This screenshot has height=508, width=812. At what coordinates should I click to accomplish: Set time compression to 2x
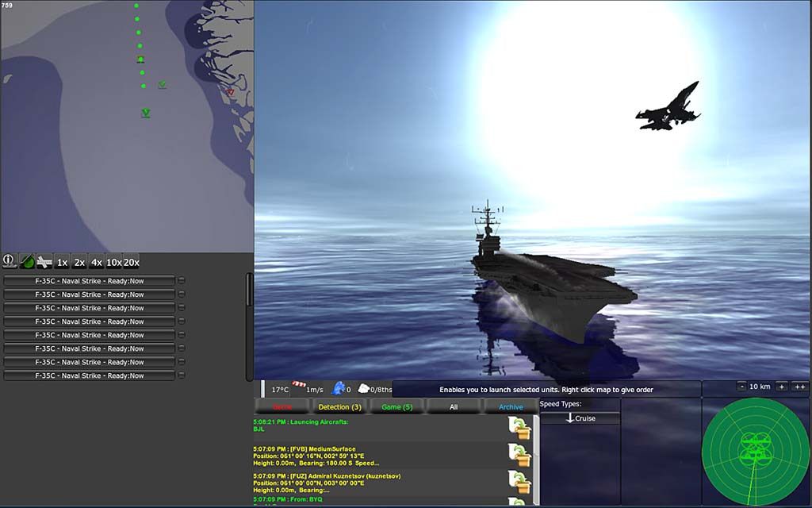coord(79,262)
